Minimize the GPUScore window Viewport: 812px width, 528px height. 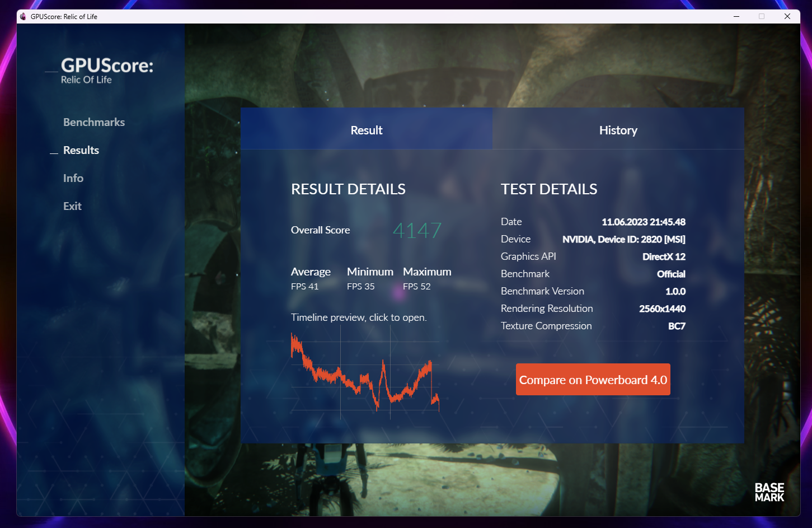point(736,16)
